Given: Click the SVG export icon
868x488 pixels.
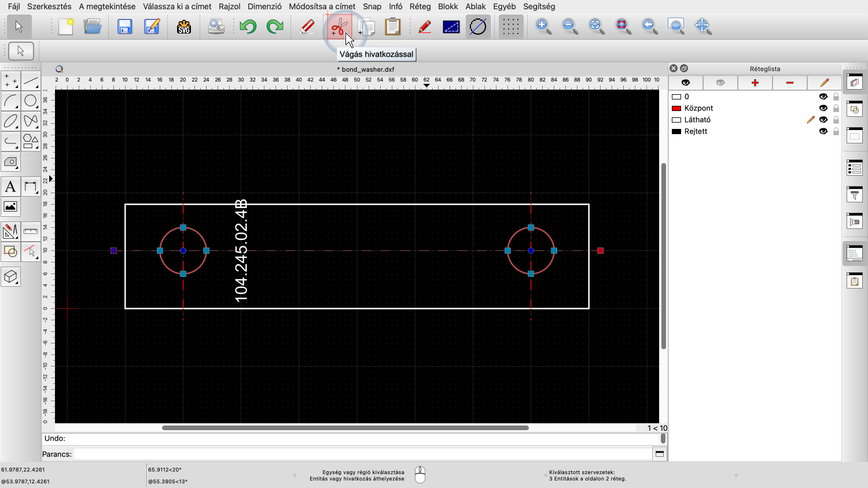Looking at the screenshot, I should click(184, 27).
